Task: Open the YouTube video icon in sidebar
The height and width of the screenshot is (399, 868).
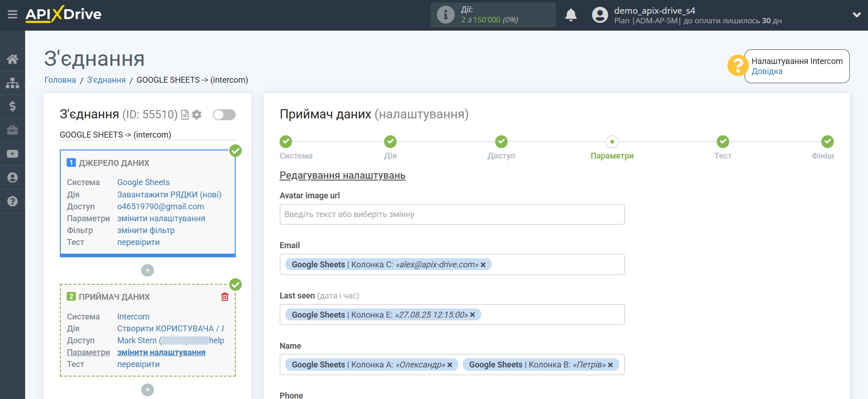Action: coord(12,154)
